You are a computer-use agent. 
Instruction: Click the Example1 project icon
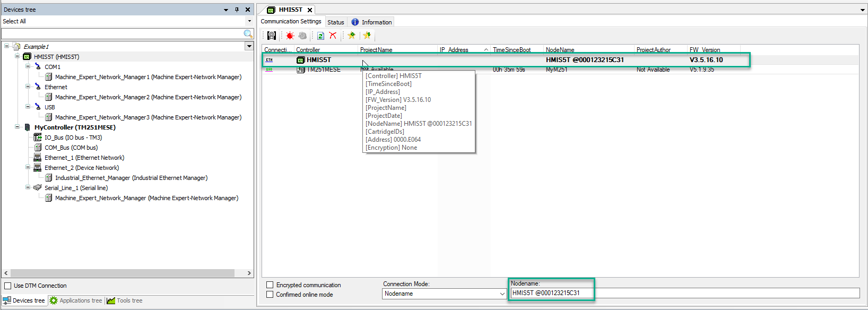[16, 47]
